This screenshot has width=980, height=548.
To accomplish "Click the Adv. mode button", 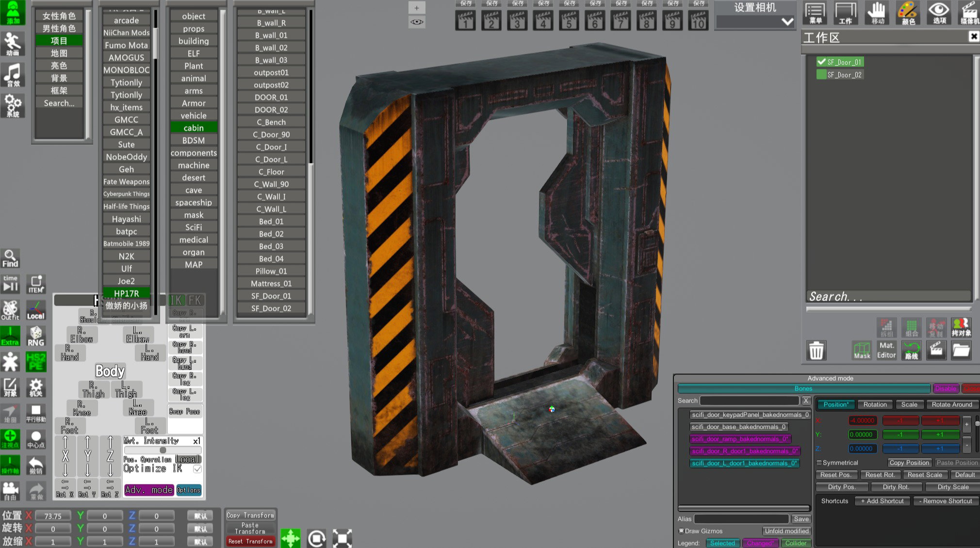I will [x=149, y=490].
